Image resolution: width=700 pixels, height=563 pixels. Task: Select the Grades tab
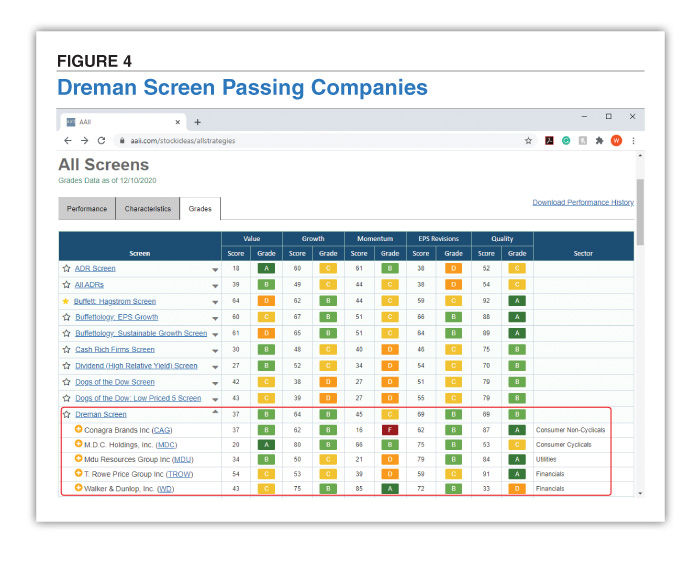pyautogui.click(x=200, y=209)
